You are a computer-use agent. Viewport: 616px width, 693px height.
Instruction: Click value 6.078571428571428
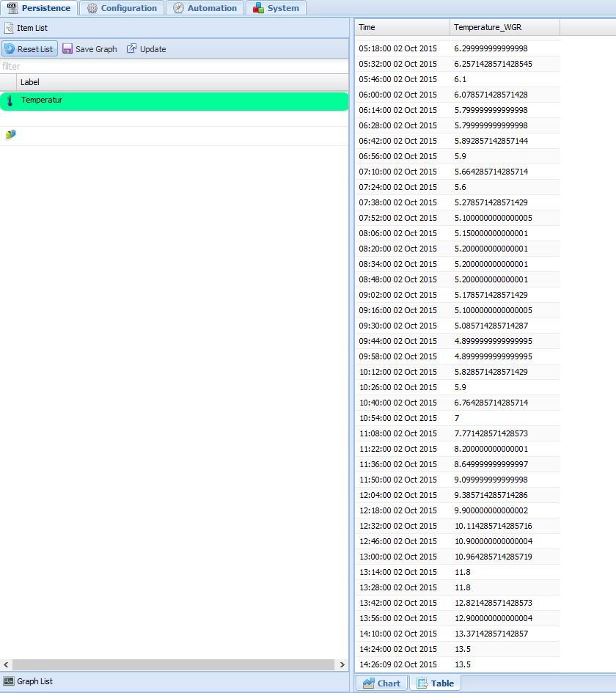coord(491,95)
